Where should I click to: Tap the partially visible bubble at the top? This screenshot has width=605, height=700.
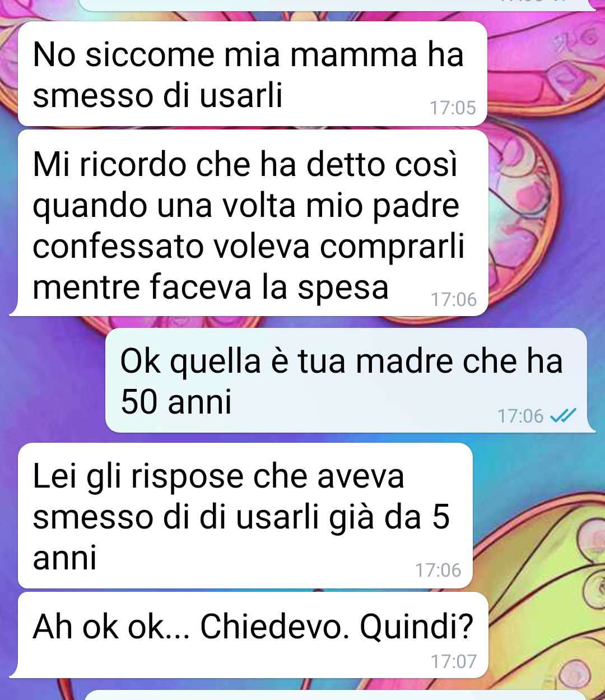(336, 4)
